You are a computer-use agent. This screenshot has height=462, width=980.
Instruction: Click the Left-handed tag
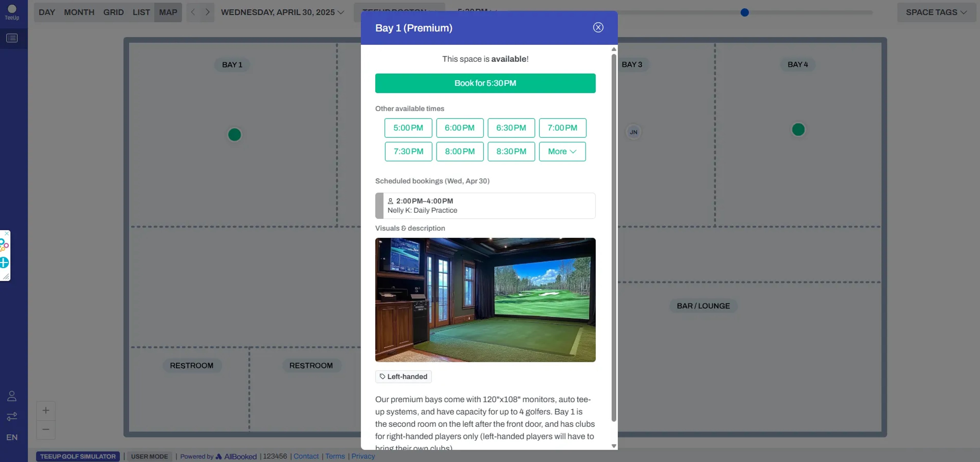(x=403, y=377)
